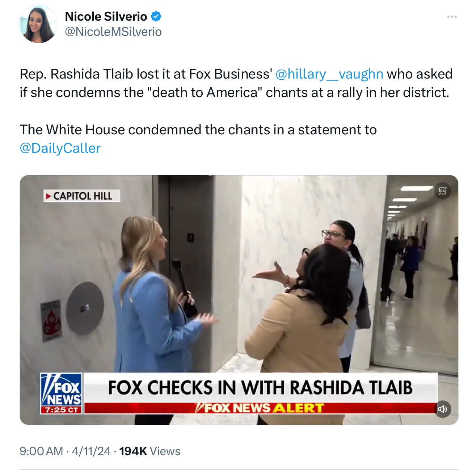The image size is (476, 470).
Task: Click the Fox News Alert banner
Action: click(x=259, y=408)
